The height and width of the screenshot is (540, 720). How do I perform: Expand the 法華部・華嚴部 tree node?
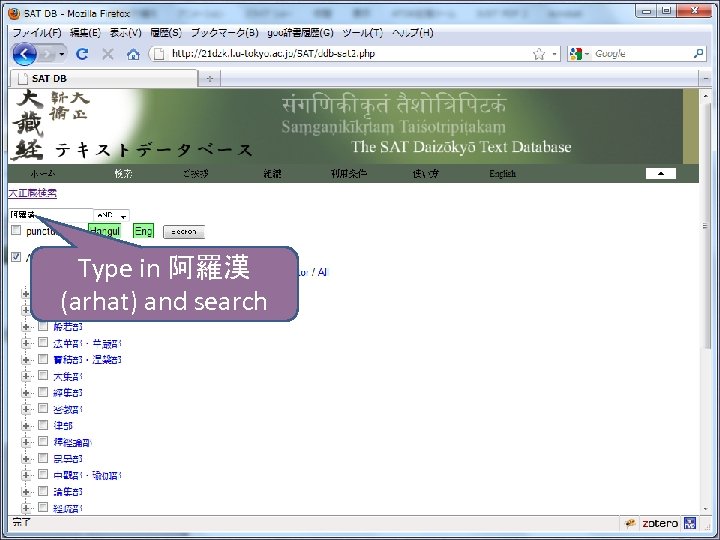point(26,343)
